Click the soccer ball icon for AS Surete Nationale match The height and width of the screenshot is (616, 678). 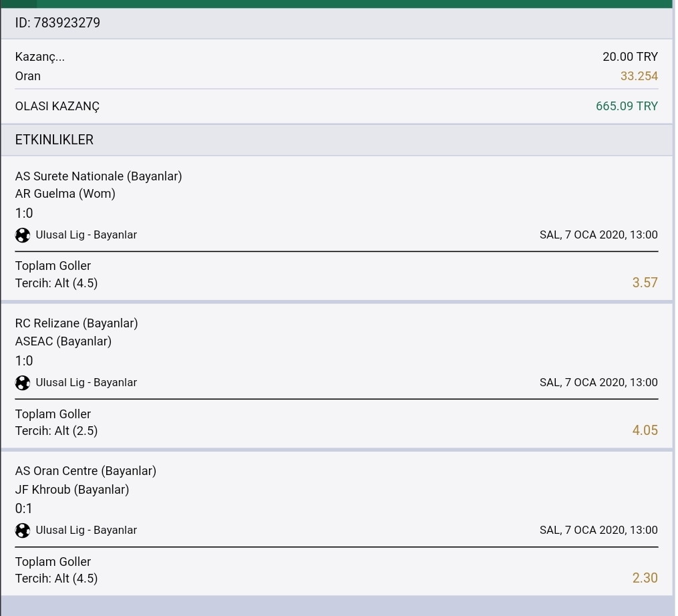click(x=23, y=235)
